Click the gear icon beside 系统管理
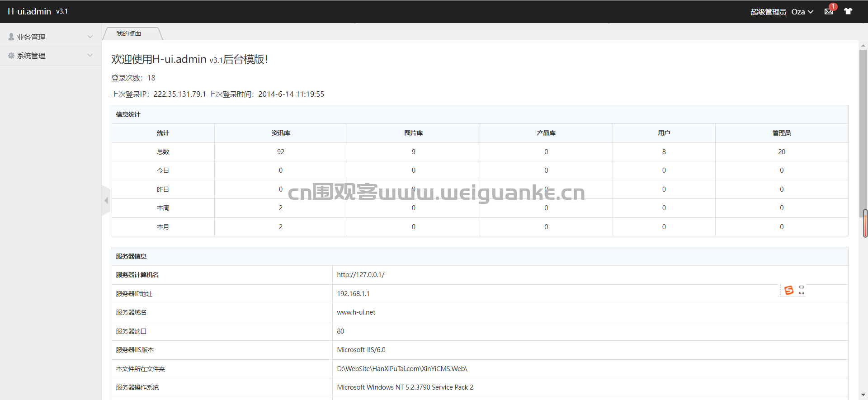Viewport: 868px width, 400px height. 11,55
